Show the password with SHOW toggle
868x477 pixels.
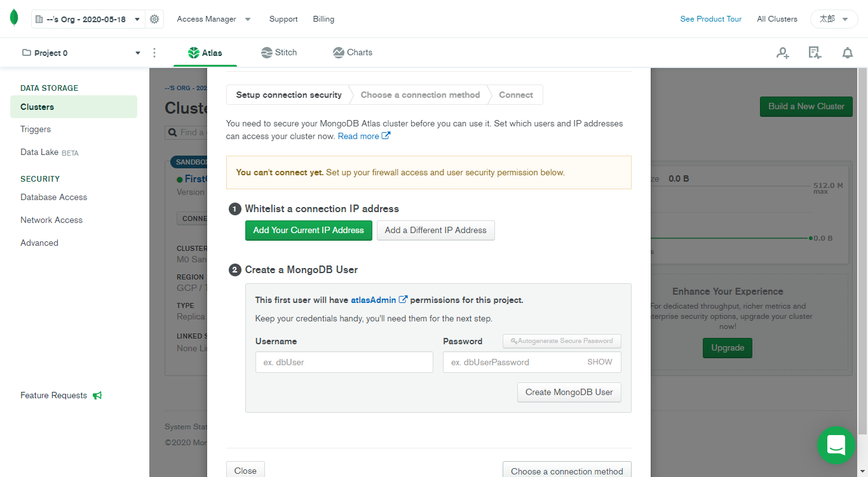pyautogui.click(x=599, y=362)
